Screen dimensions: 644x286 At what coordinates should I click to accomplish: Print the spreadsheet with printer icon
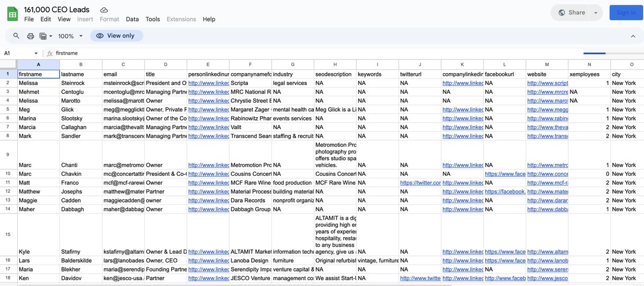(x=31, y=36)
